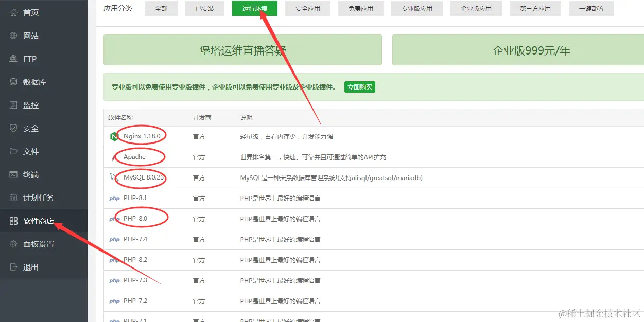
Task: Switch to the 已安装 tab
Action: point(204,8)
